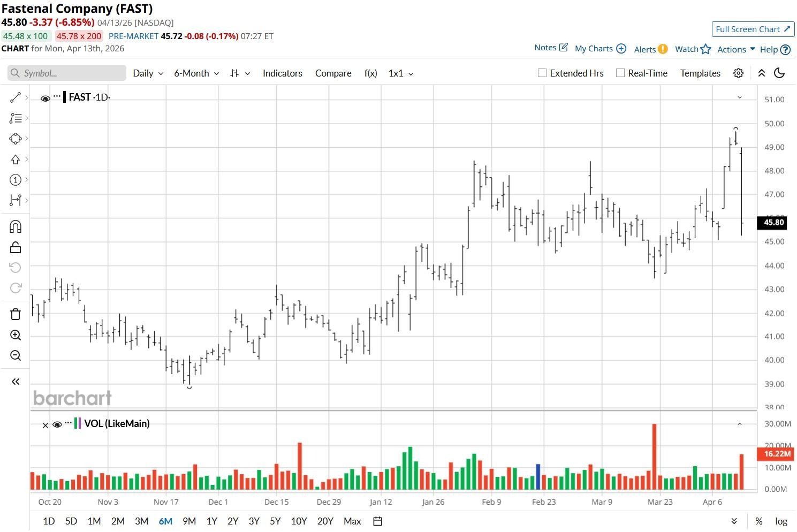Zoom out using the magnifier minus icon
Image resolution: width=797 pixels, height=532 pixels.
[x=16, y=356]
